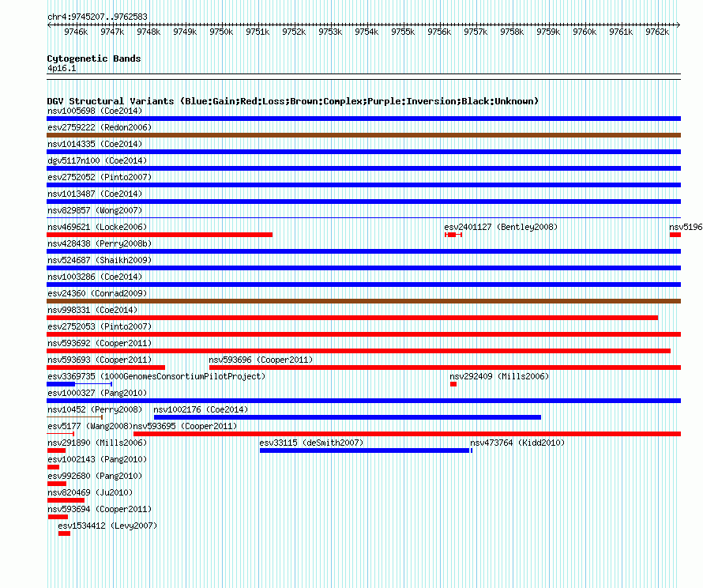Click the blue esv3369735 gain glyph
703x588 pixels.
pyautogui.click(x=79, y=384)
